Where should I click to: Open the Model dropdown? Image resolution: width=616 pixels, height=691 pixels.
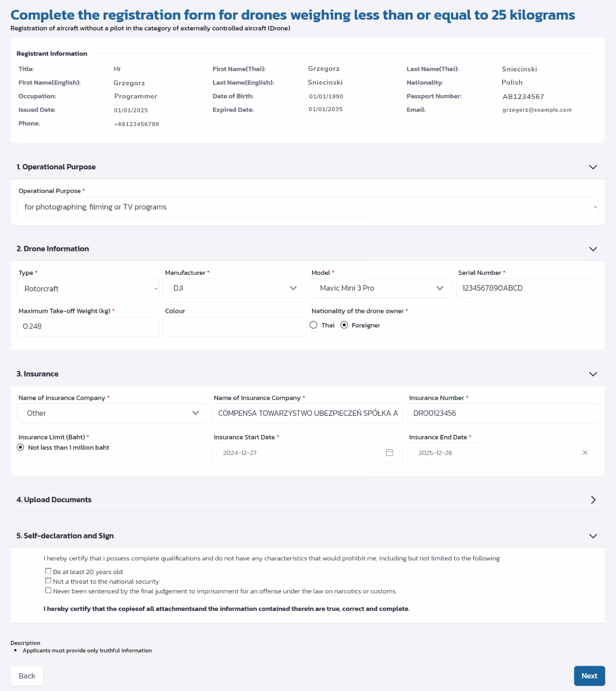pyautogui.click(x=381, y=288)
